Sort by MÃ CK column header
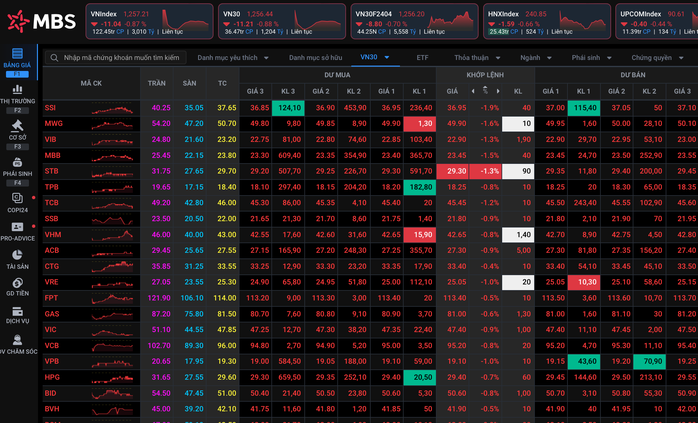The height and width of the screenshot is (423, 698). coord(91,83)
